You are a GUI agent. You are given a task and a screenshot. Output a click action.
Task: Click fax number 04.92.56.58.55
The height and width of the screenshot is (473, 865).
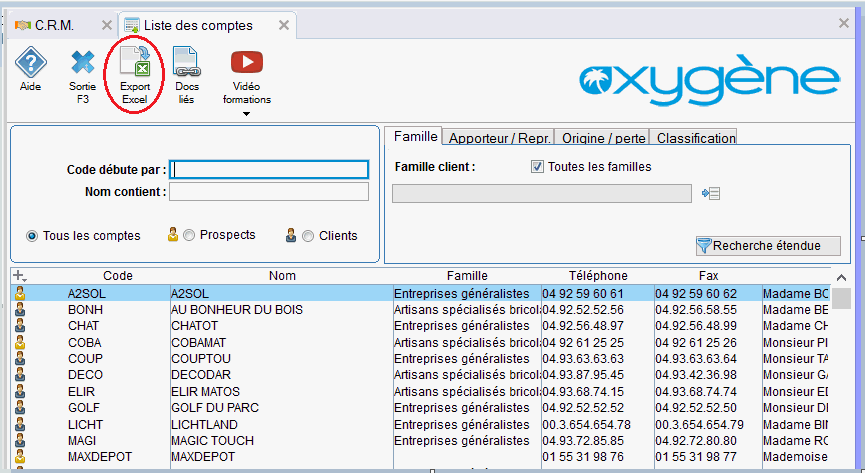696,310
